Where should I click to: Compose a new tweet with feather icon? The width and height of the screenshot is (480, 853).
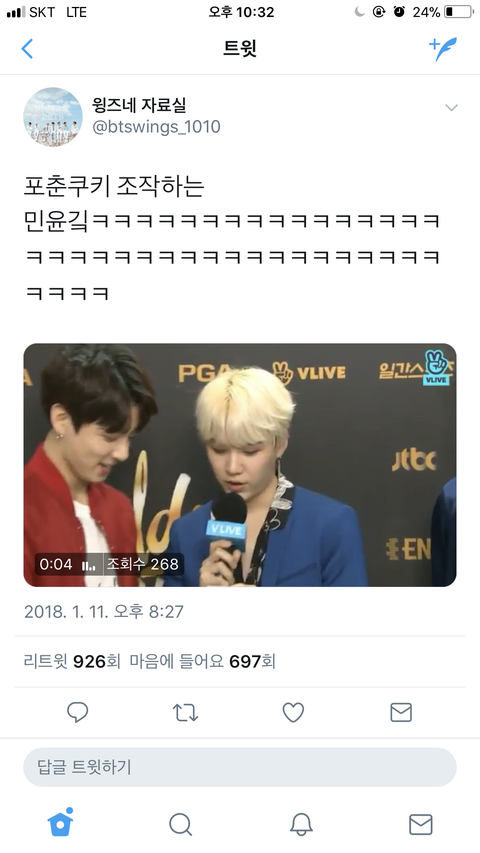tap(443, 49)
